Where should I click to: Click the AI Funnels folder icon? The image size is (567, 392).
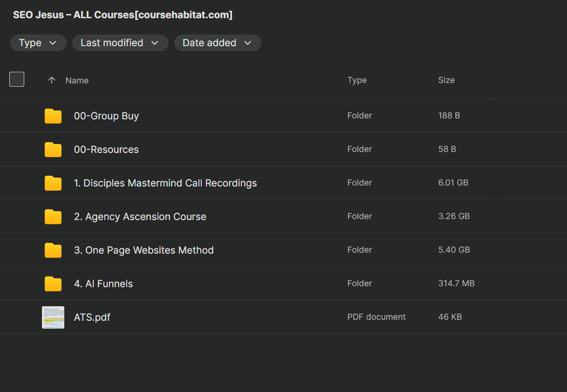coord(53,284)
